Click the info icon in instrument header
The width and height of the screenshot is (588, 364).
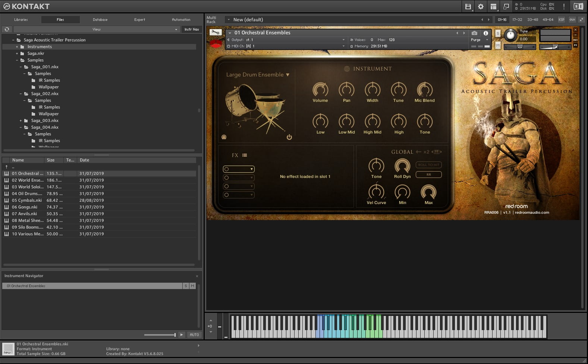pos(485,33)
